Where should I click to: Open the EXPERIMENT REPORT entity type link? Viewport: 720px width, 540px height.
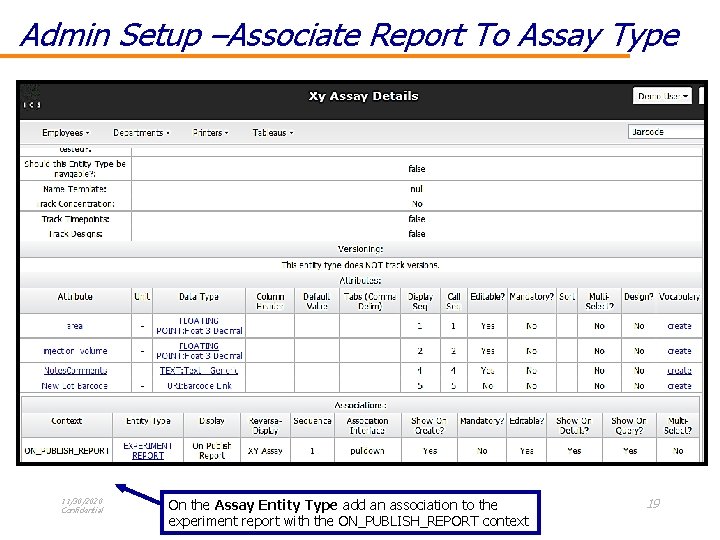click(148, 450)
